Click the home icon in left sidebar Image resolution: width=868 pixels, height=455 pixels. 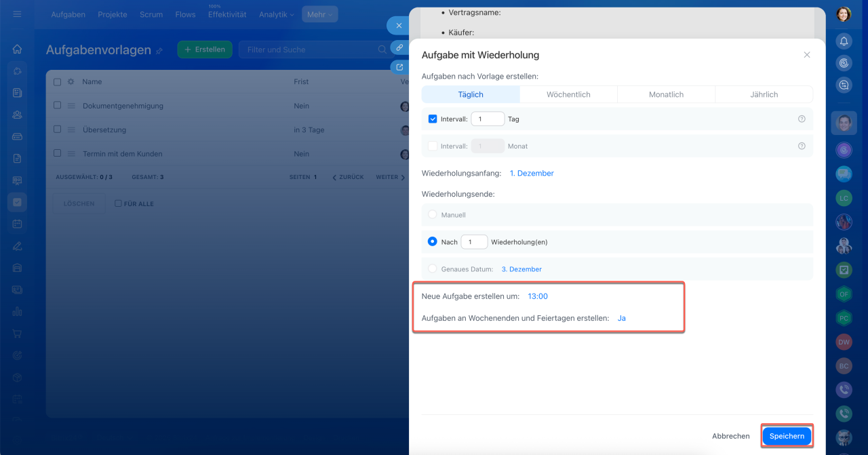click(17, 49)
